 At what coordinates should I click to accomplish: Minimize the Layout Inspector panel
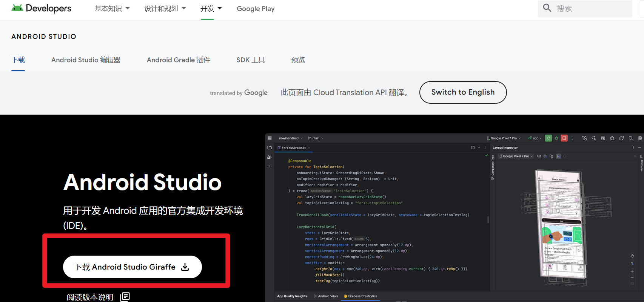point(639,147)
